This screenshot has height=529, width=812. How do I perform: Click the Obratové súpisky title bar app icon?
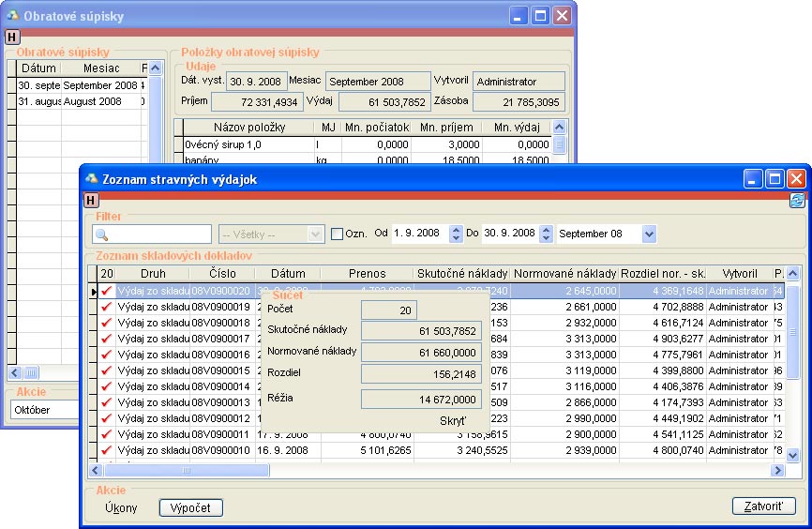12,16
